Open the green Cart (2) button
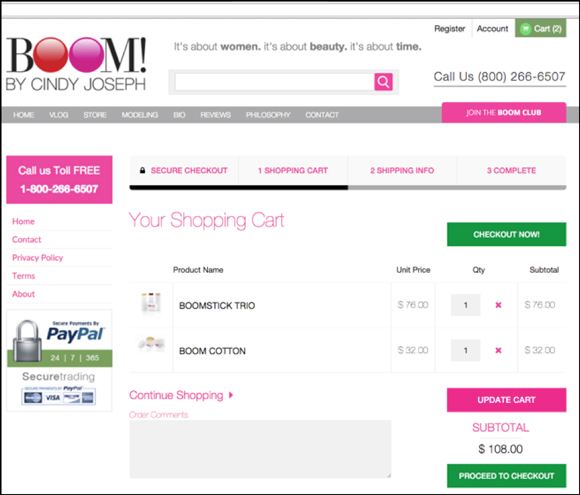Viewport: 580px width, 495px height. (x=540, y=28)
